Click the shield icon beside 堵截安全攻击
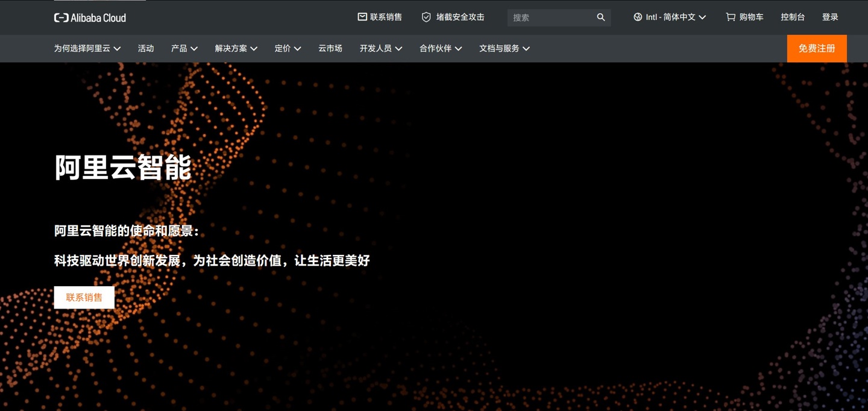This screenshot has height=411, width=868. pos(426,17)
